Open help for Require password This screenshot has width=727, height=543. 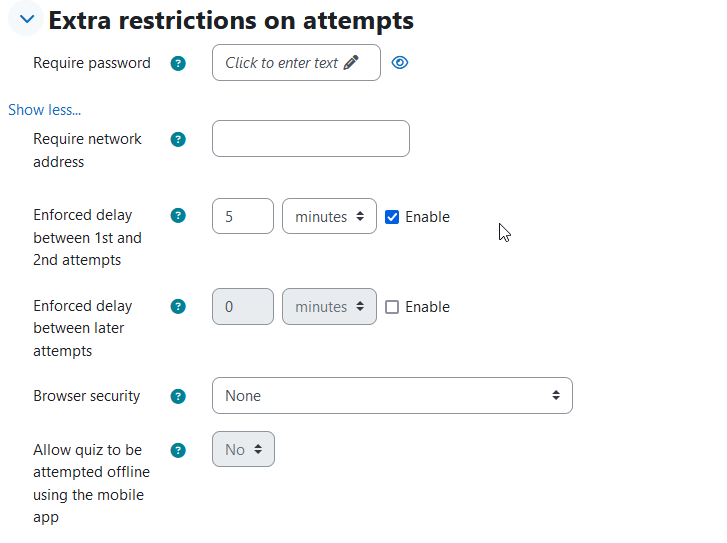tap(178, 63)
